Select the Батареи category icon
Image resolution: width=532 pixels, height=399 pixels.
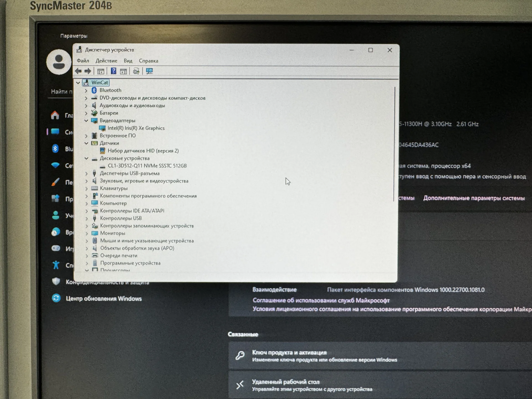(x=94, y=113)
